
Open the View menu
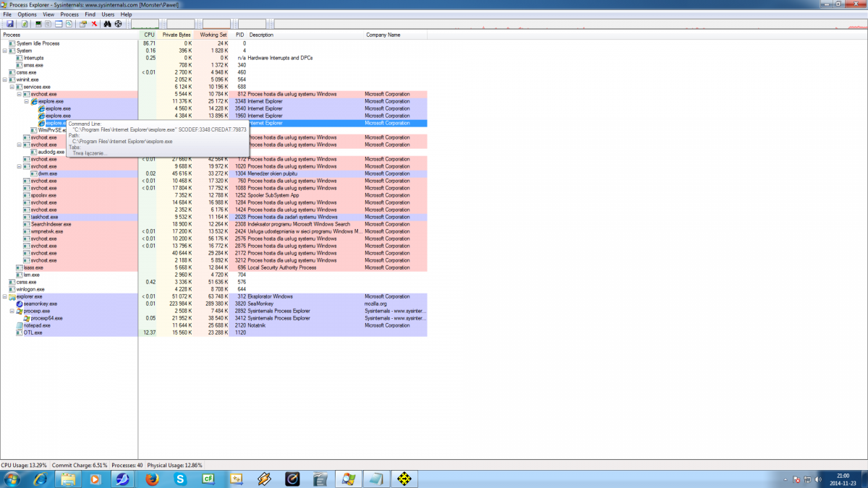48,14
